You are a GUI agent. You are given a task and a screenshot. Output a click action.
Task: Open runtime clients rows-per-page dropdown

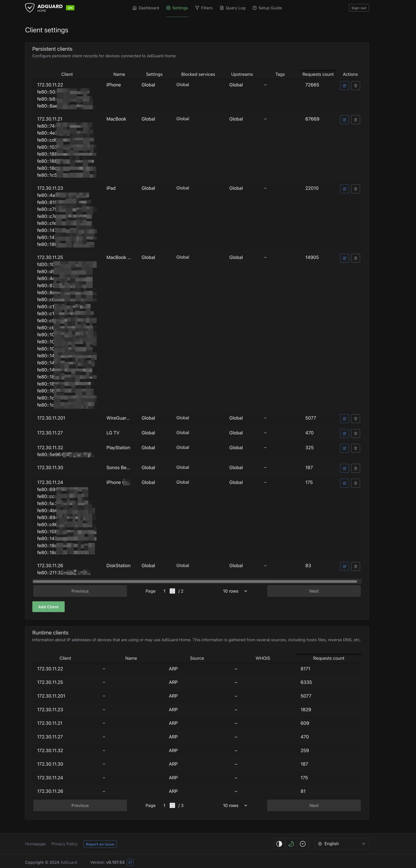[235, 805]
